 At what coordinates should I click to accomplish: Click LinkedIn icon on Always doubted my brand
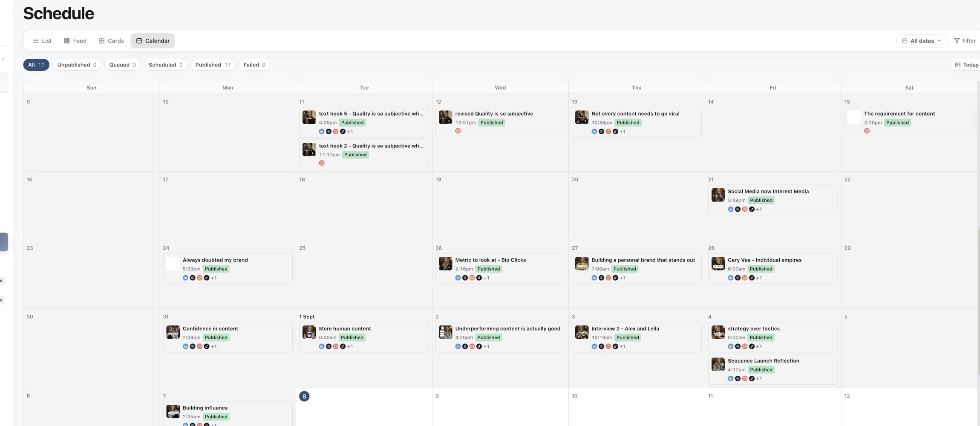click(185, 278)
